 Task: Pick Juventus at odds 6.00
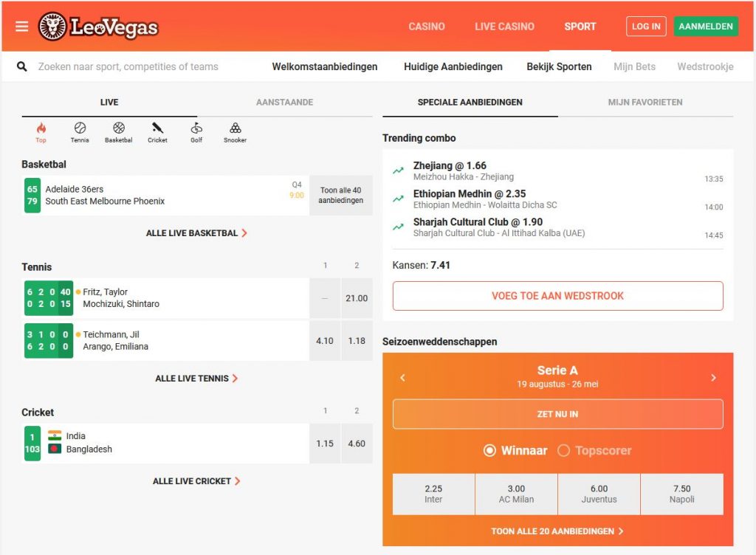(x=599, y=494)
